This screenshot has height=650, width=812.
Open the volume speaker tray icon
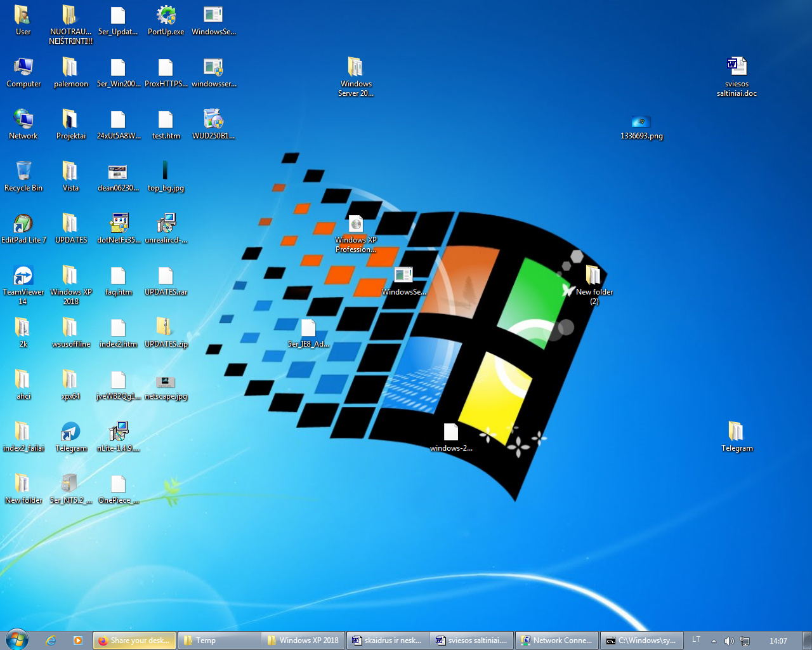point(730,640)
